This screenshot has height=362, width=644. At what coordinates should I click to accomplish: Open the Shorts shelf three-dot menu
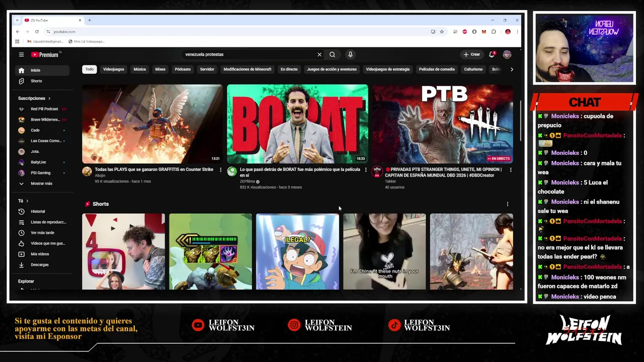pyautogui.click(x=507, y=204)
